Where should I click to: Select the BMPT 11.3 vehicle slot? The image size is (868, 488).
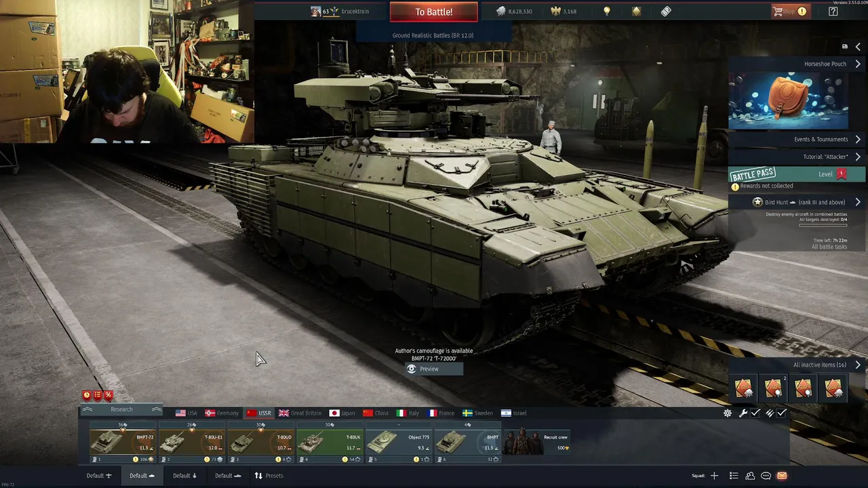(468, 442)
